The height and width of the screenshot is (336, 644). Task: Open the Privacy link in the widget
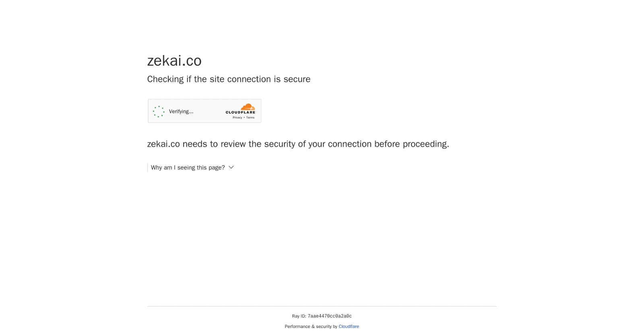(x=237, y=118)
